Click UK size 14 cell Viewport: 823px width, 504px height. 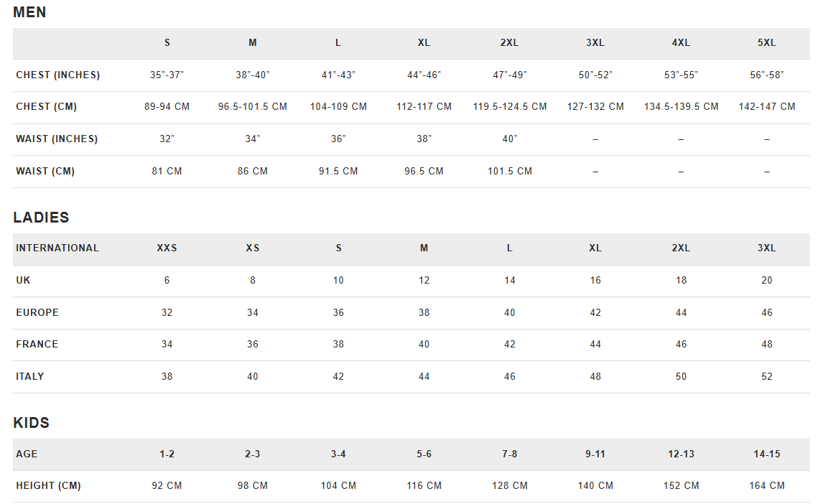tap(510, 281)
